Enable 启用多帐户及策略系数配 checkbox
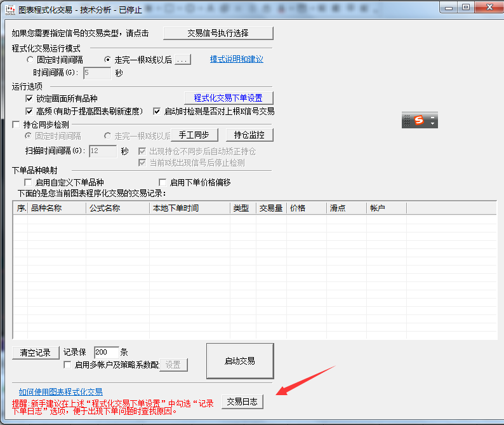The height and width of the screenshot is (425, 504). (x=67, y=365)
